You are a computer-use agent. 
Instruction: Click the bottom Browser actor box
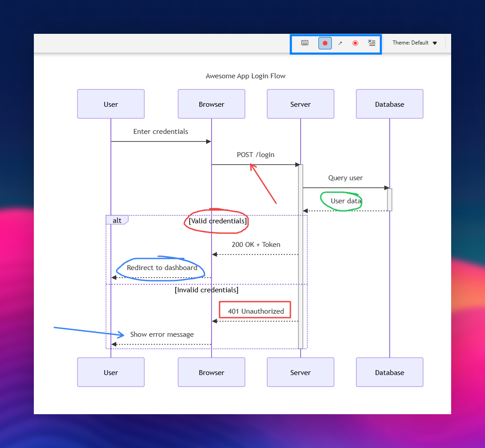point(211,372)
